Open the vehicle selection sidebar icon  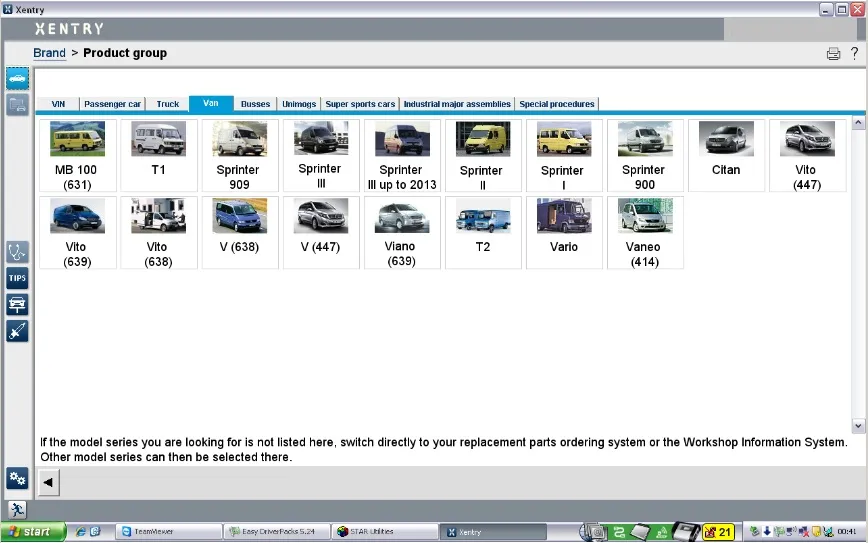pos(18,79)
